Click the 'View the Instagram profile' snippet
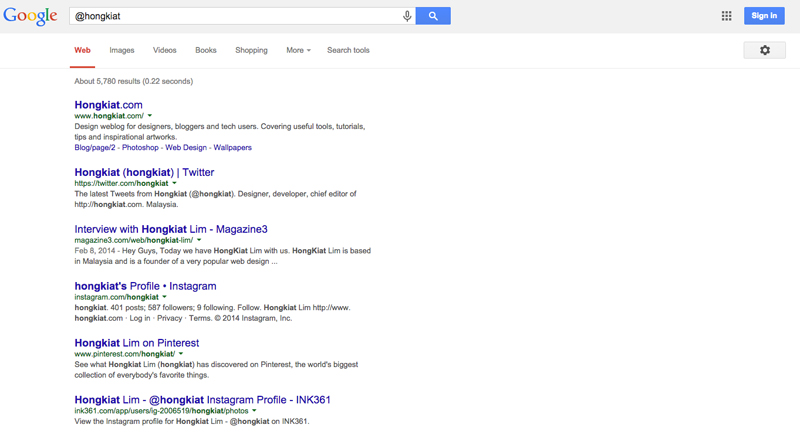The height and width of the screenshot is (438, 800). coord(192,422)
